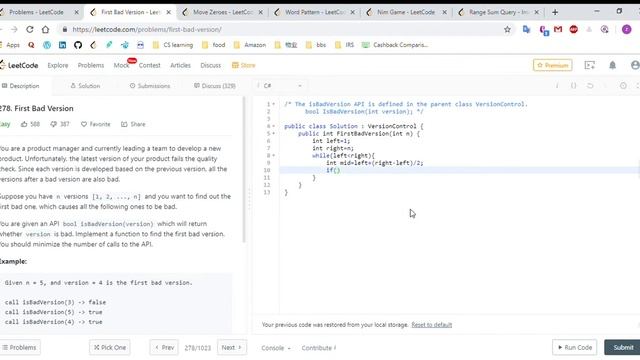The image size is (640, 360).
Task: Switch to Move Zeroes browser tab
Action: 223,12
